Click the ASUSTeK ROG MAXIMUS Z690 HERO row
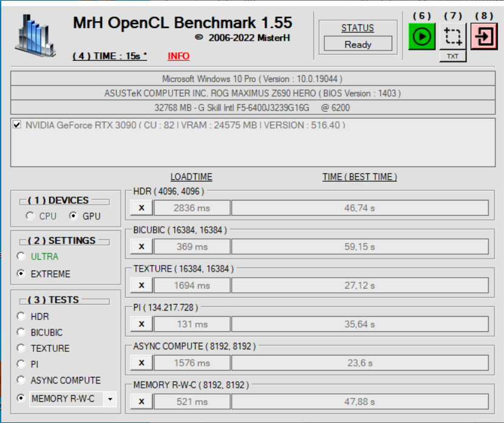 253,93
